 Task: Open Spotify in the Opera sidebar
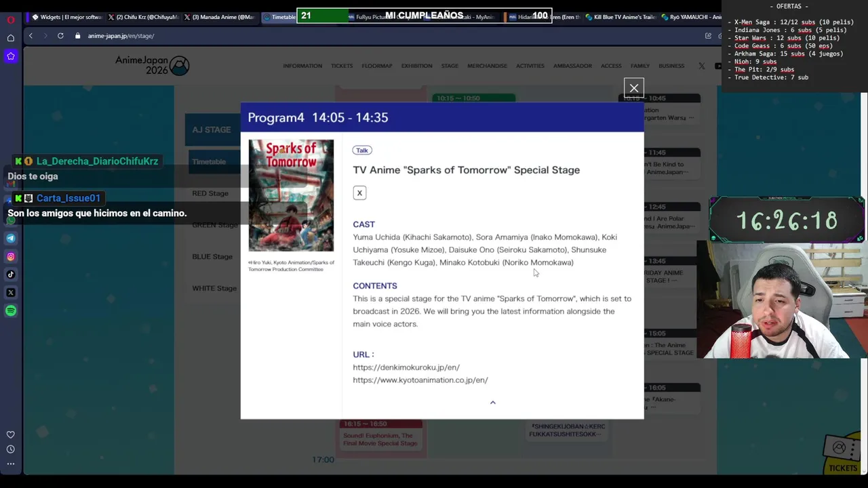click(x=11, y=311)
